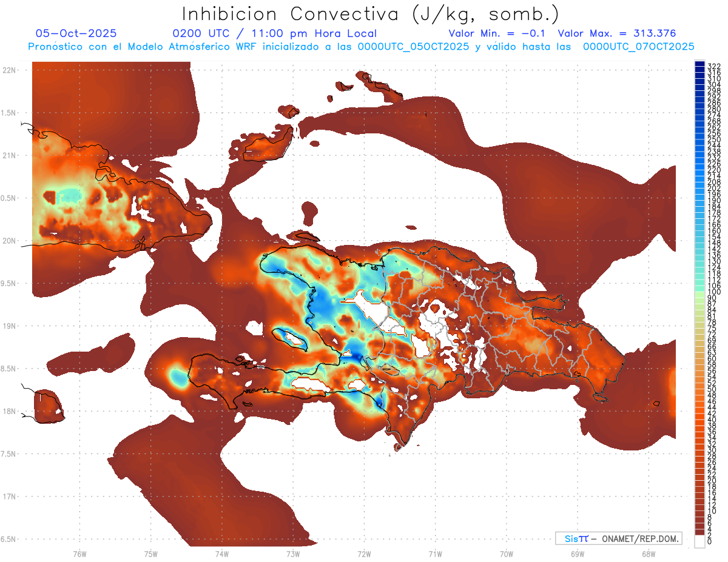Click the "73W" longitude label
Viewport: 728px width, 562px height.
click(293, 554)
